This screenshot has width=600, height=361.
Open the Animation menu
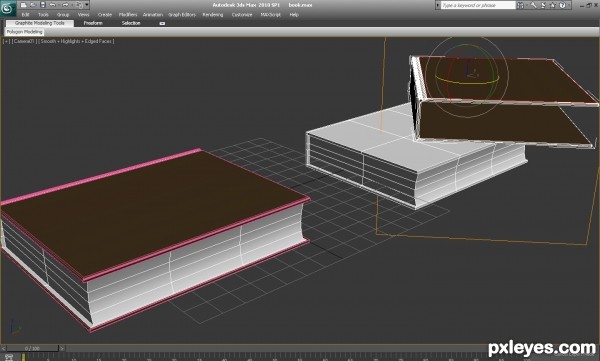[153, 15]
